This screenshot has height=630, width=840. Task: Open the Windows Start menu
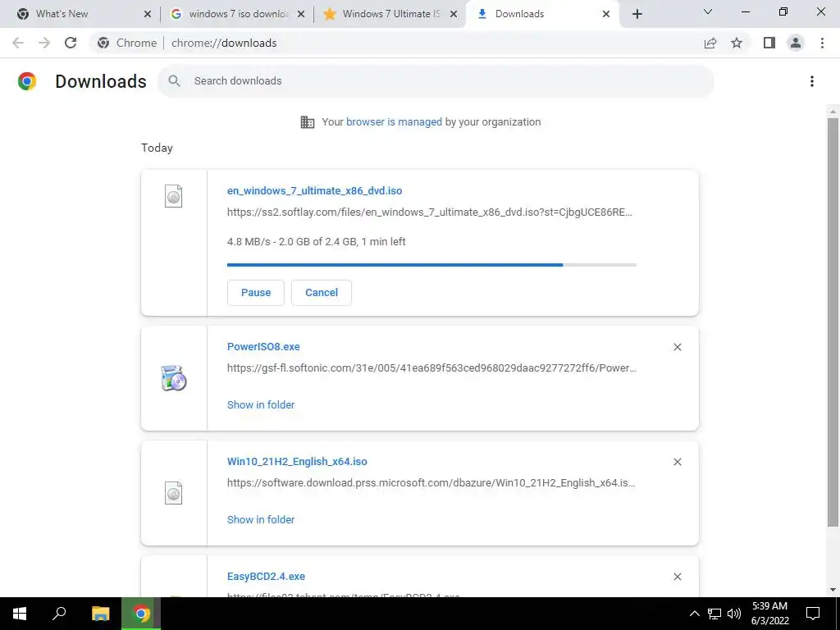click(x=20, y=614)
